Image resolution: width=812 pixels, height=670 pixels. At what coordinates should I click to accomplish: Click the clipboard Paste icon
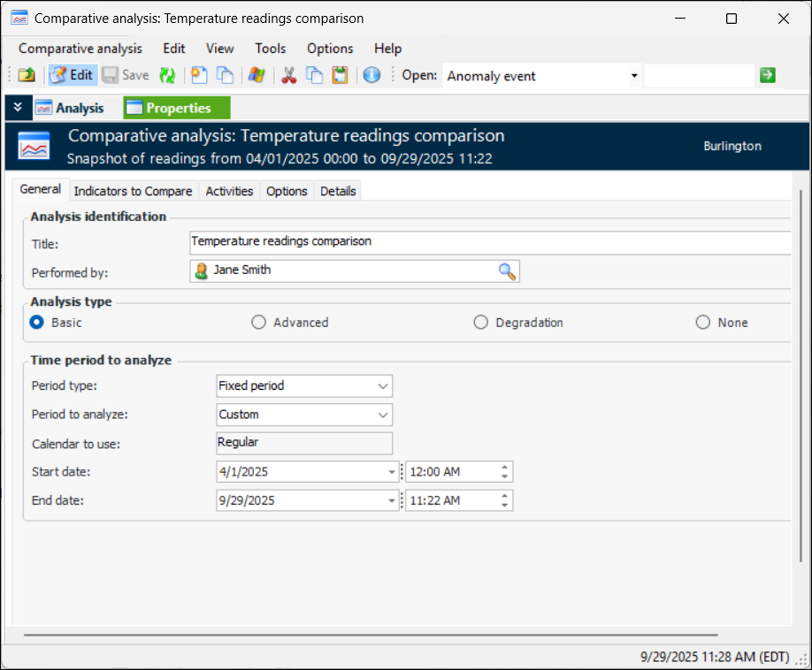340,76
